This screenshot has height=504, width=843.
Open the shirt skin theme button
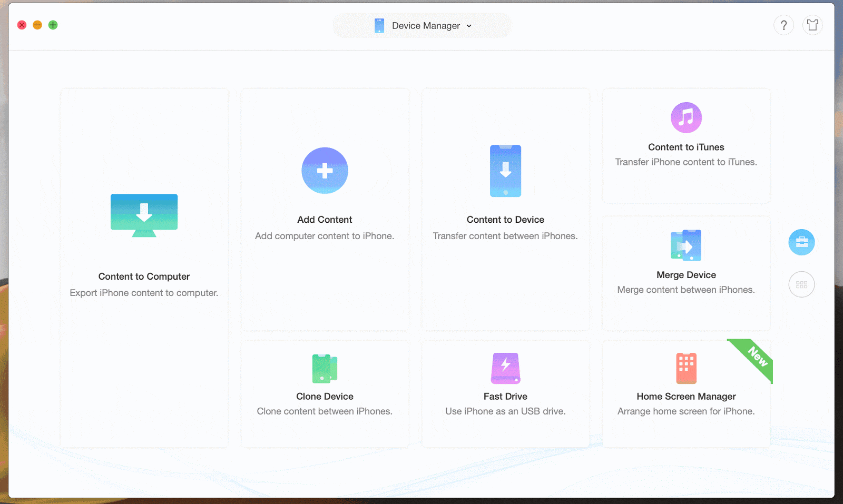[x=812, y=25]
